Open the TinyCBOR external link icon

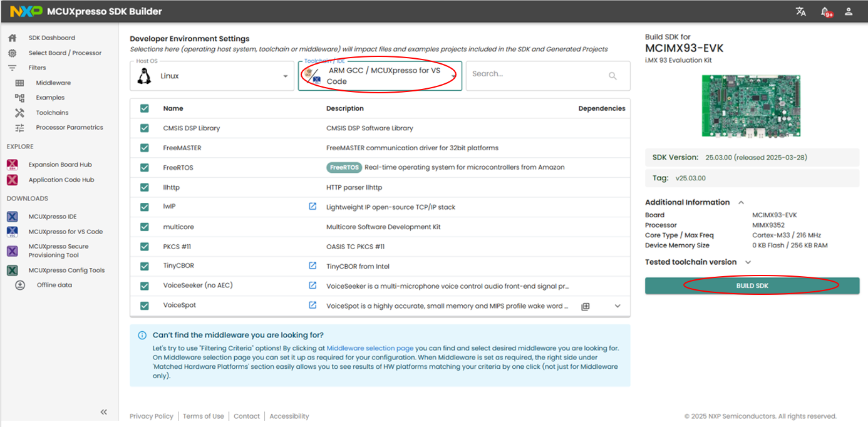point(313,265)
